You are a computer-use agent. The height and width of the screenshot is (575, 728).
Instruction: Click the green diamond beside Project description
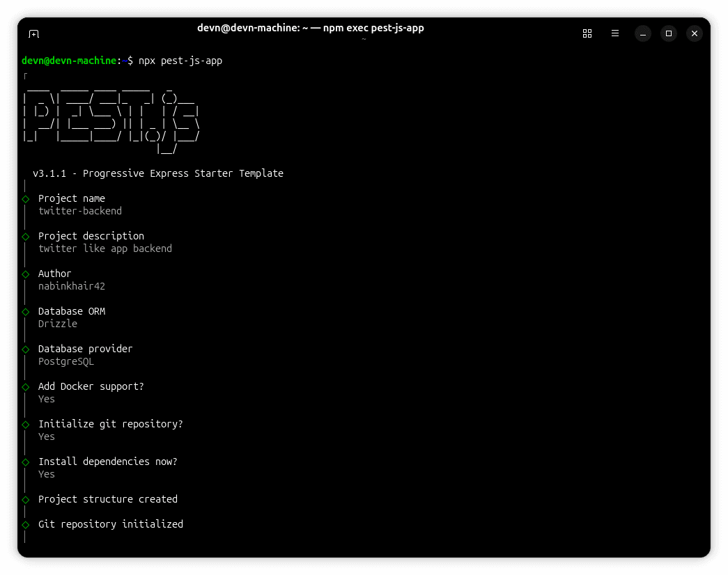pyautogui.click(x=26, y=237)
